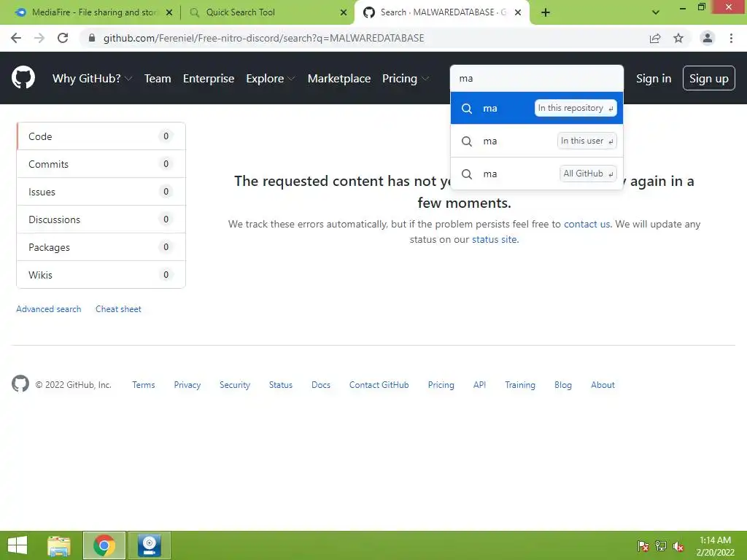Open footer Privacy link

[187, 385]
